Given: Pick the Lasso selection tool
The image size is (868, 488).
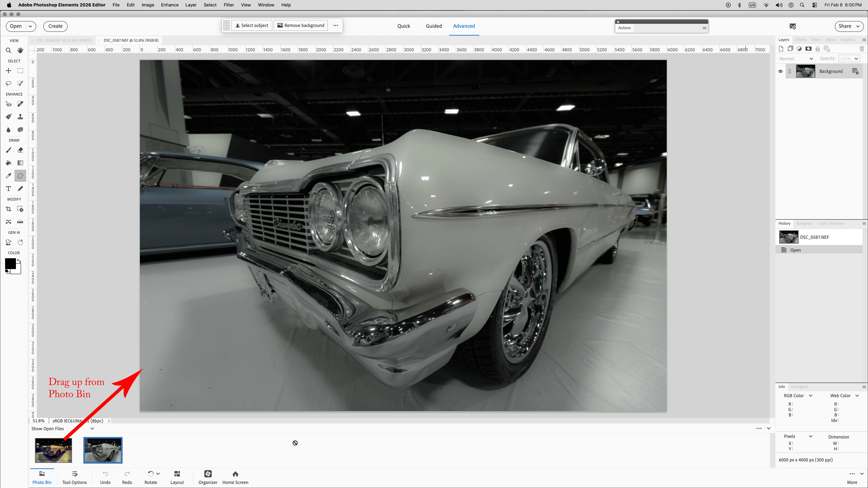Looking at the screenshot, I should click(8, 83).
